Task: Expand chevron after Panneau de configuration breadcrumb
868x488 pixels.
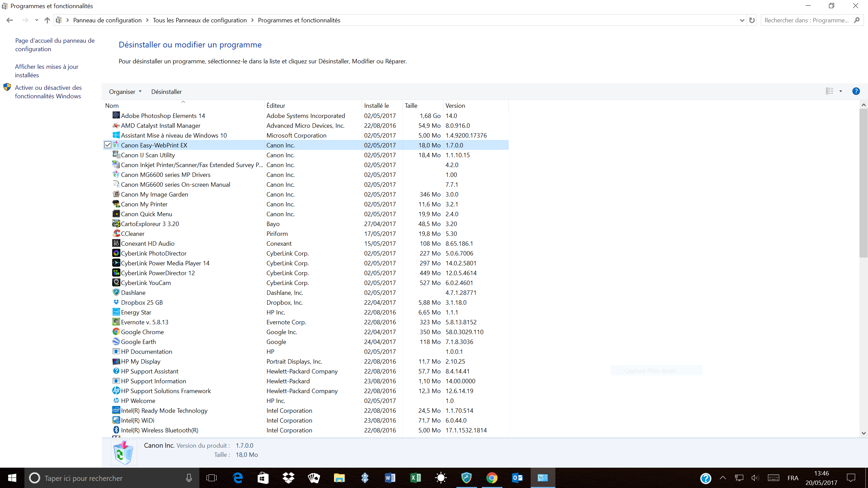Action: [147, 20]
